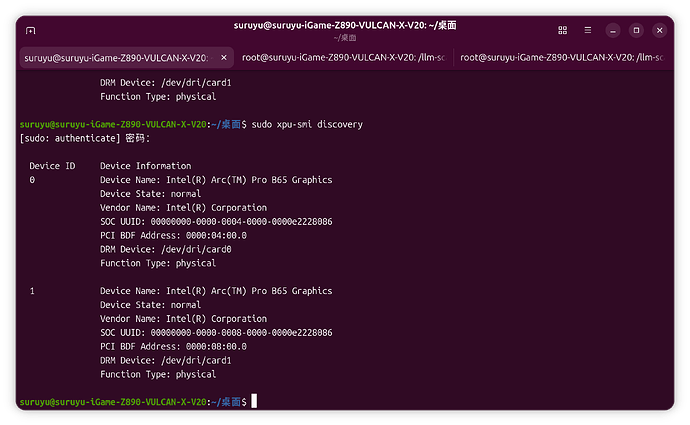The width and height of the screenshot is (690, 425).
Task: Close the first suruyu terminal tab
Action: tap(224, 58)
